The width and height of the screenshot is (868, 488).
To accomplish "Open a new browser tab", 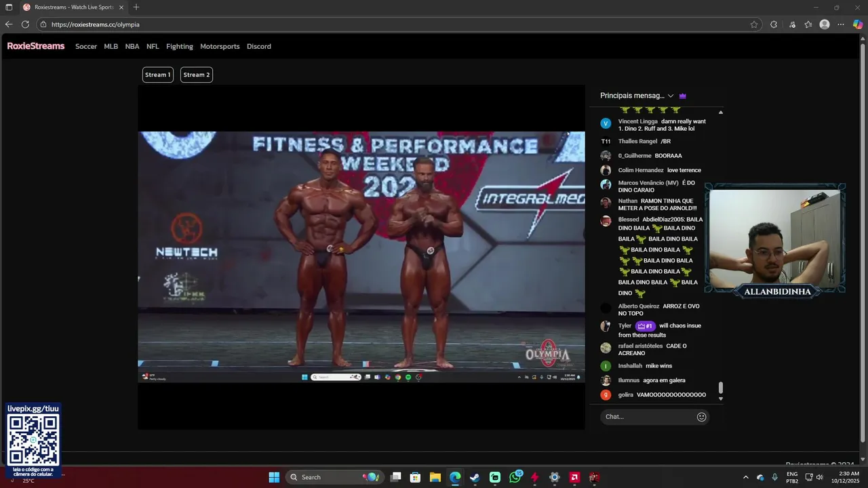I will pos(136,7).
